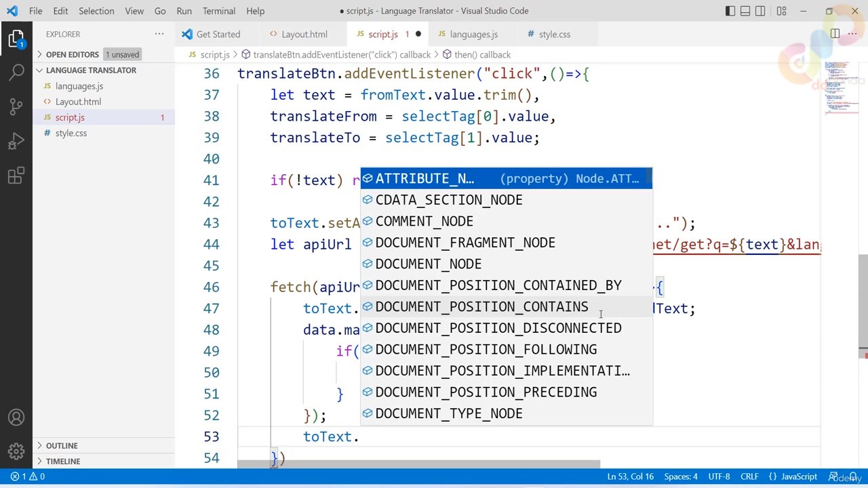
Task: Select DOCUMENT_POSITION_FOLLOWING suggestion
Action: tap(506, 349)
